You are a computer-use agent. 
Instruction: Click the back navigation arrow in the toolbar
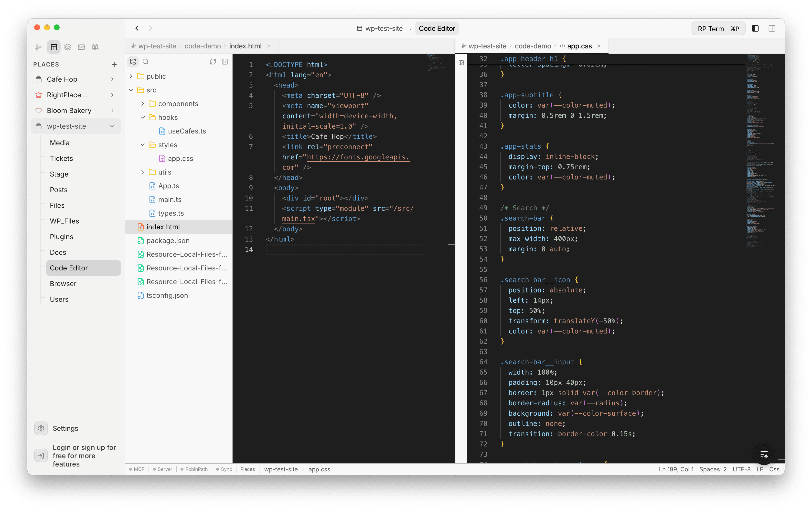[x=137, y=28]
